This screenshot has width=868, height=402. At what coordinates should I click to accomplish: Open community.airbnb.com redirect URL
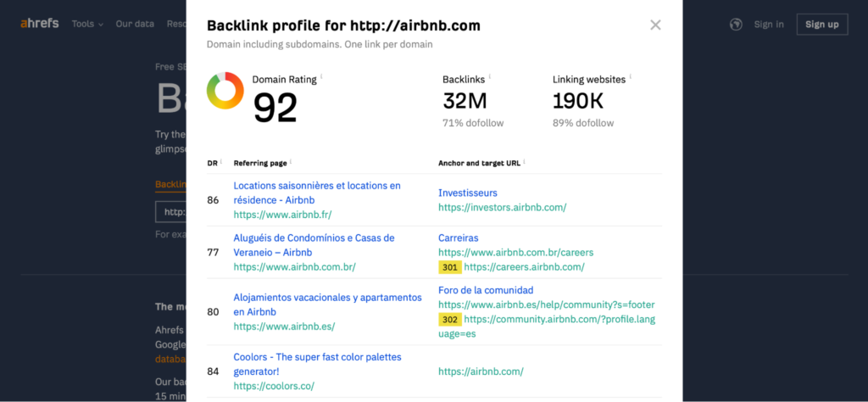[x=547, y=327]
